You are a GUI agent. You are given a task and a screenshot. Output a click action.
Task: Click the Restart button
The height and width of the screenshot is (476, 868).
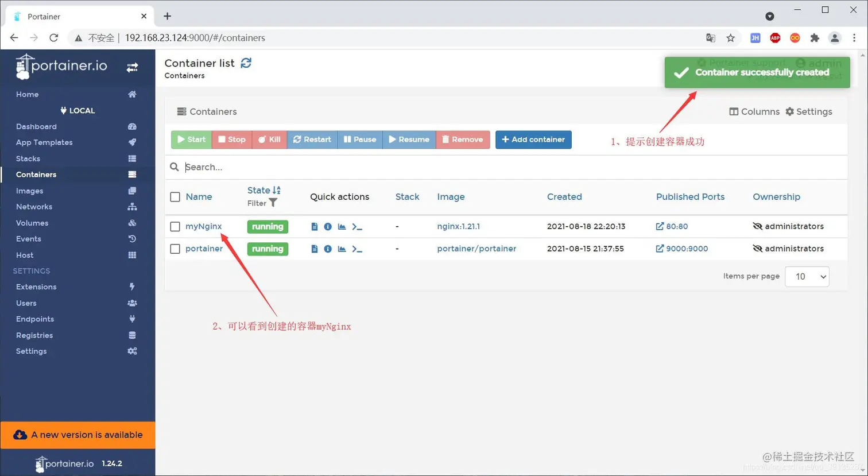(x=312, y=140)
